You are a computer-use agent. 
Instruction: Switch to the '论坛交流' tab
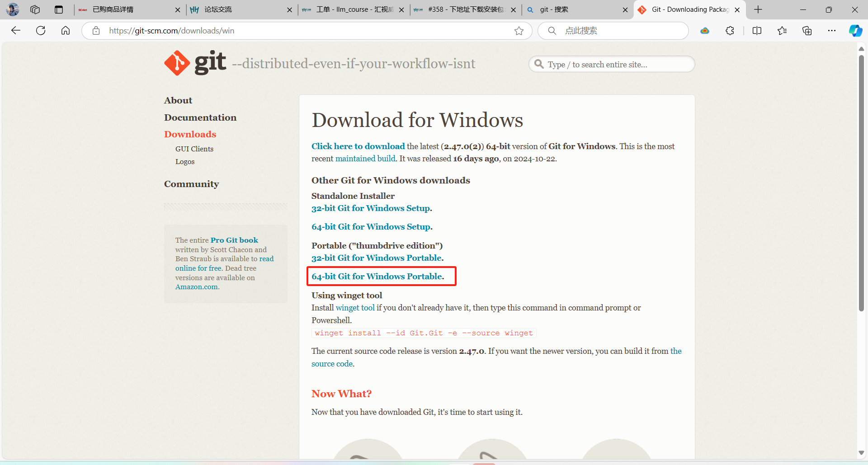click(x=240, y=9)
